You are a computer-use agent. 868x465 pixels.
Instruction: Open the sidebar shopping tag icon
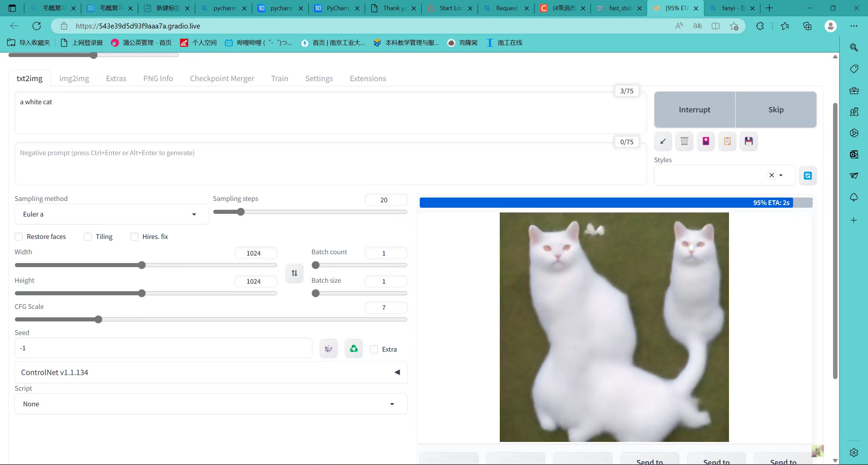pos(854,69)
